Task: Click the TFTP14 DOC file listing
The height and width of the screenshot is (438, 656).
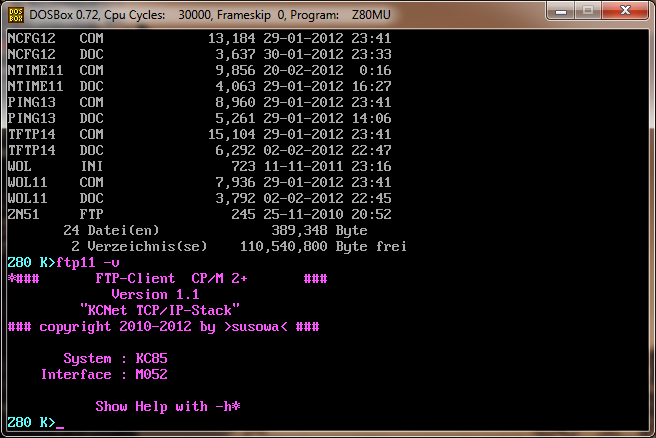Action: tap(56, 149)
